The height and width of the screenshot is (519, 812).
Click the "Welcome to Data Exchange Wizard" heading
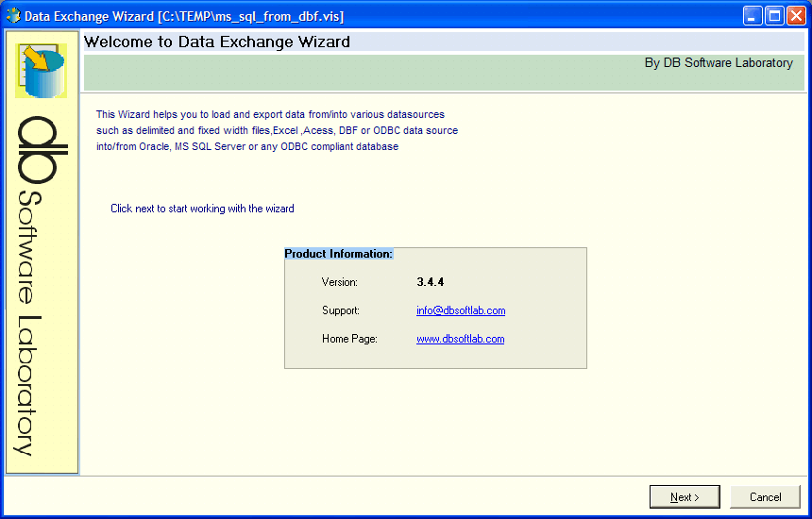tap(217, 42)
